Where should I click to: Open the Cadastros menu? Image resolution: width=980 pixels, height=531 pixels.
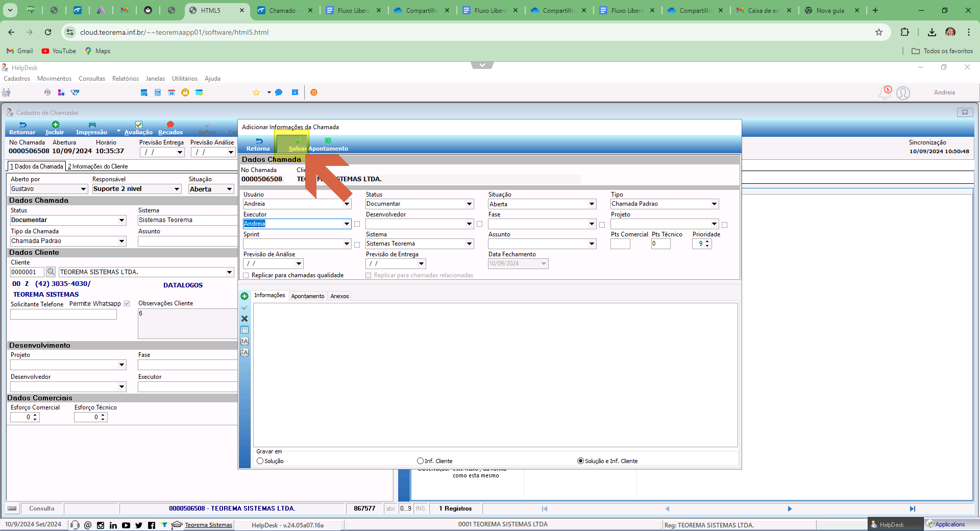click(x=17, y=79)
